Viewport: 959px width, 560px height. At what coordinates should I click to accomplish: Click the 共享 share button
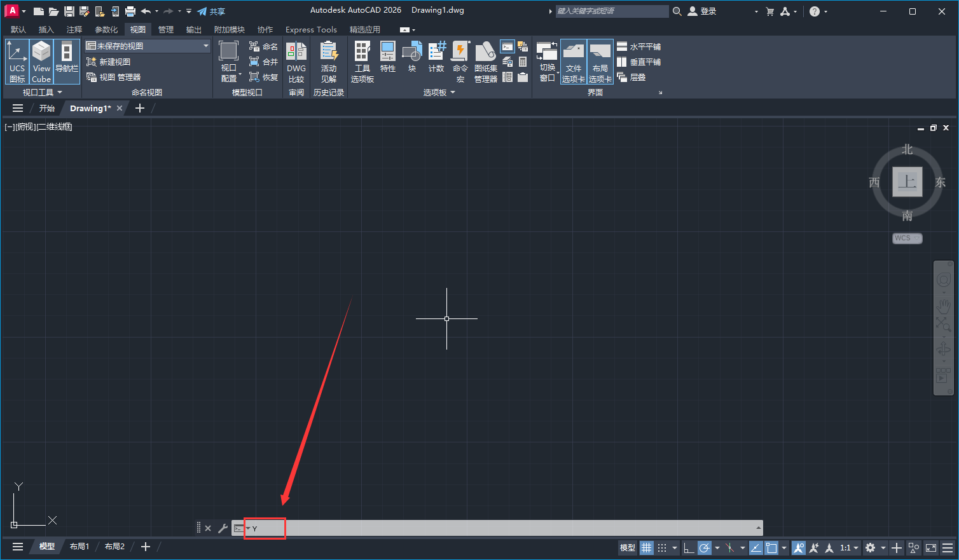211,11
